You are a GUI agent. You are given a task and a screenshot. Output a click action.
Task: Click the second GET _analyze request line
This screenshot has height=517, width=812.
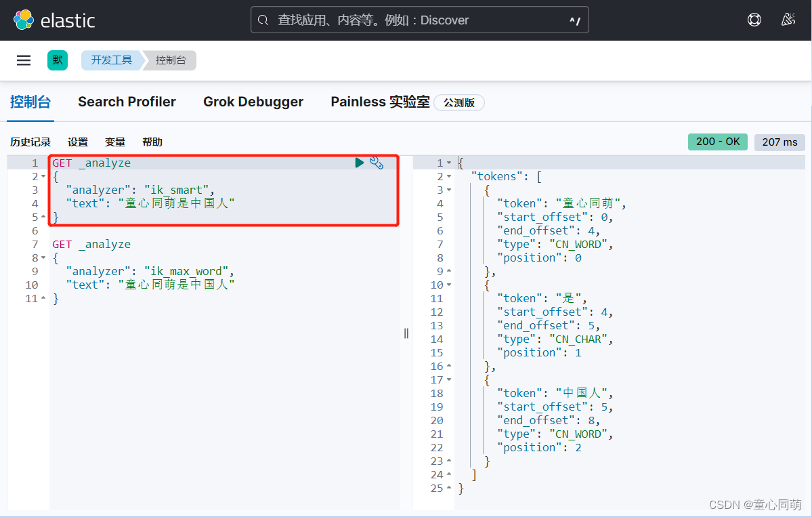point(91,244)
